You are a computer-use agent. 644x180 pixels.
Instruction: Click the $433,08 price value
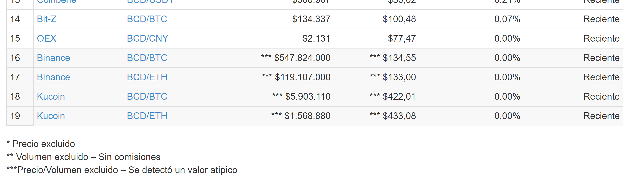pyautogui.click(x=399, y=116)
